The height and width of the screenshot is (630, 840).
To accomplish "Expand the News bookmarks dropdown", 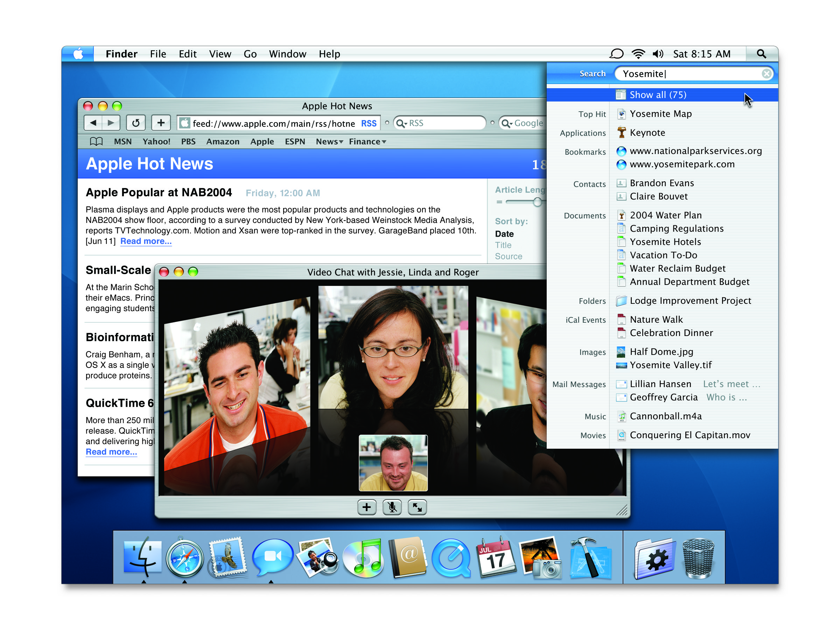I will (x=329, y=142).
